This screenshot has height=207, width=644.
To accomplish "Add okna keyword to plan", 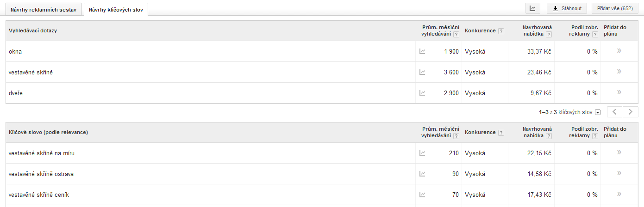I will [x=619, y=51].
